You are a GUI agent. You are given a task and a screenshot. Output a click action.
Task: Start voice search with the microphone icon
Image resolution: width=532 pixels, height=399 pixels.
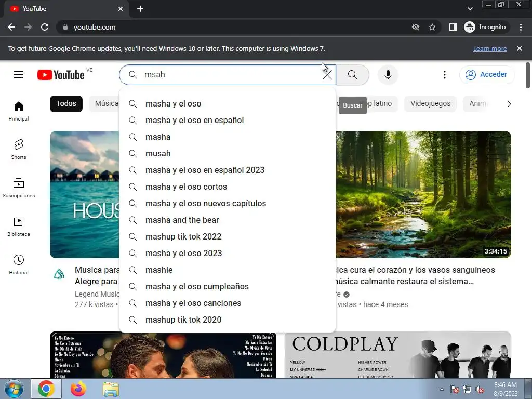(388, 75)
